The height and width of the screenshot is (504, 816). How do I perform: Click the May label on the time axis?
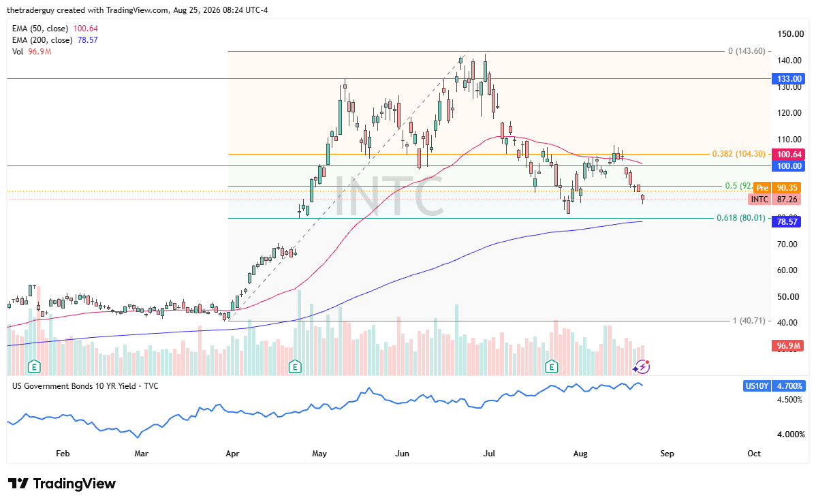[319, 454]
